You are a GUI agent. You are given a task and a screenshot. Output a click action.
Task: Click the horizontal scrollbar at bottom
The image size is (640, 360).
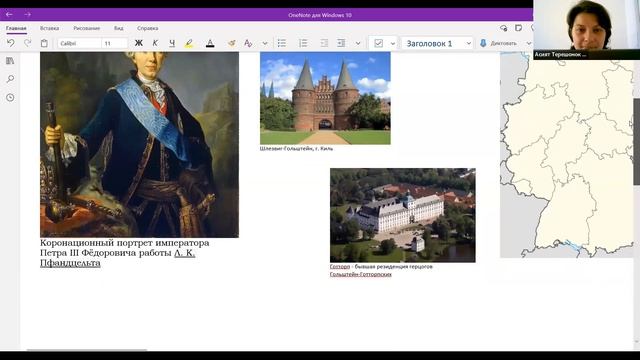[87, 350]
